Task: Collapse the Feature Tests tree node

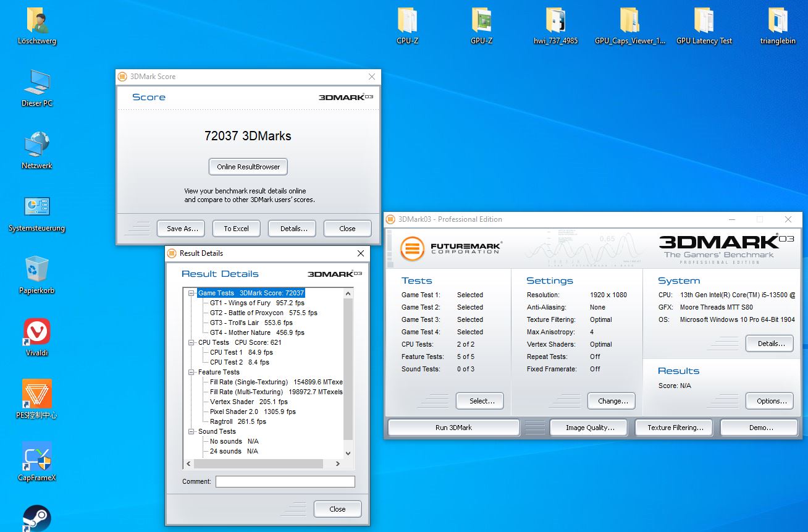Action: click(191, 372)
